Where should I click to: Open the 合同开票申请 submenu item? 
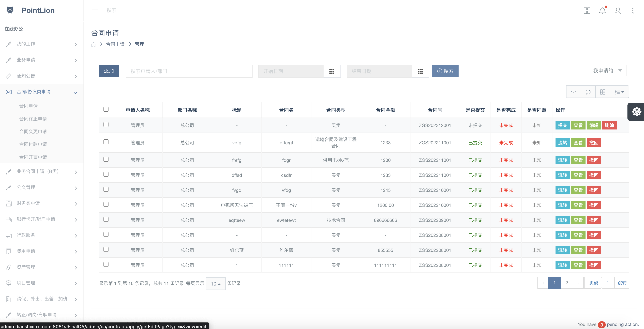(33, 157)
